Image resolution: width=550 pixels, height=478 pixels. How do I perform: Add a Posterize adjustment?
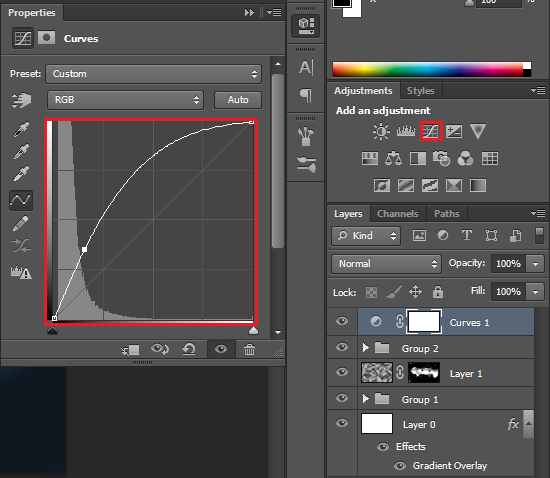point(406,186)
